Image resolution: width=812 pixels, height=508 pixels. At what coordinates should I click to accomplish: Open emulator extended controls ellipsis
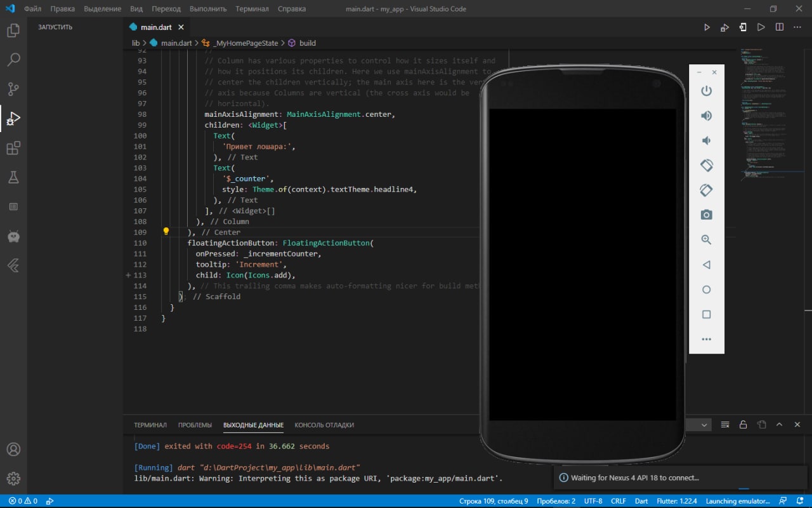point(706,340)
